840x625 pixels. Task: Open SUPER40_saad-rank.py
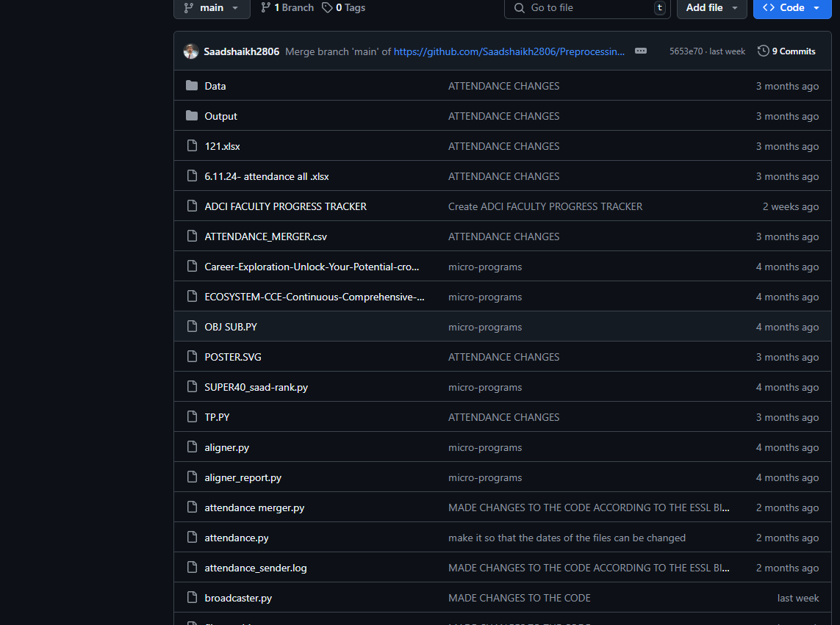pyautogui.click(x=256, y=387)
